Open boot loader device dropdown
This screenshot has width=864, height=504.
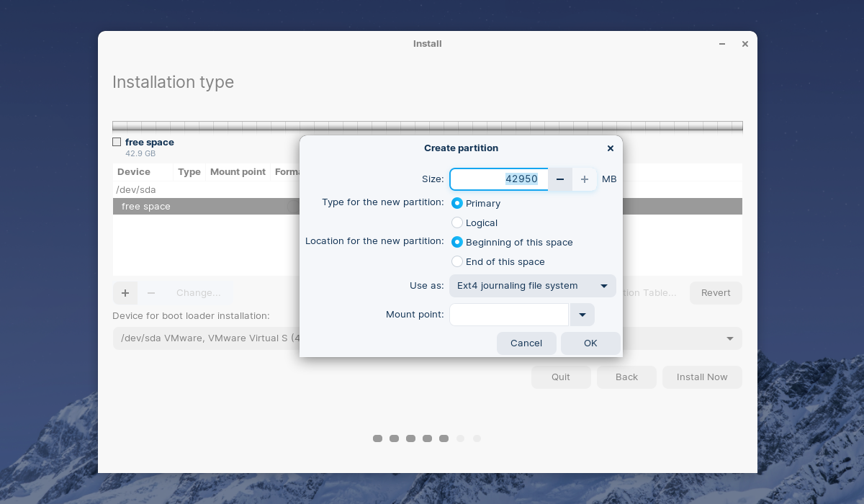[x=428, y=338]
